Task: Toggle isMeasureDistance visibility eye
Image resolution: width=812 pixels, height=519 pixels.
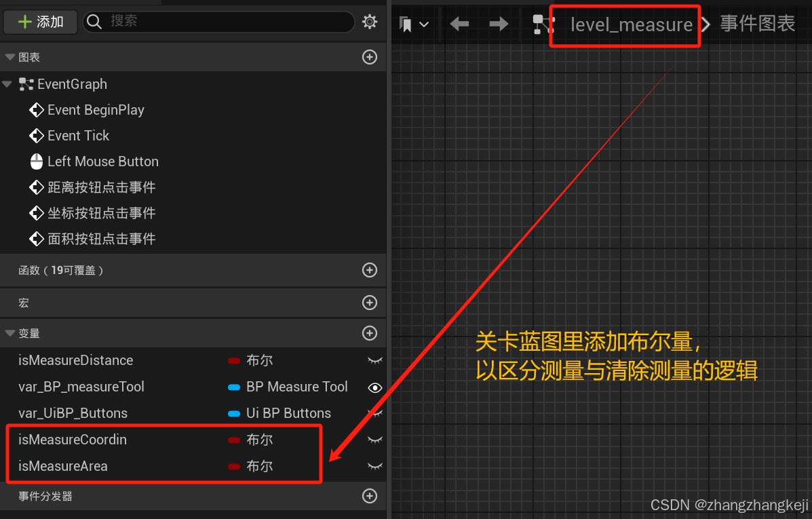Action: click(x=375, y=360)
